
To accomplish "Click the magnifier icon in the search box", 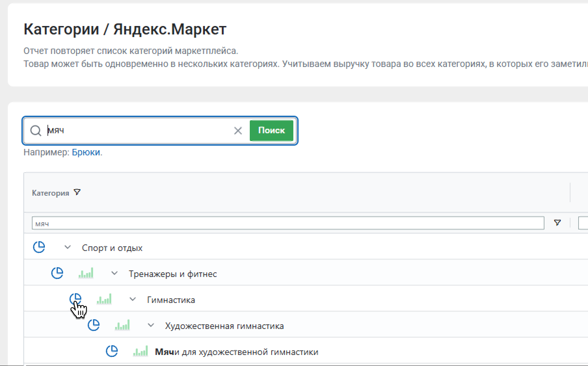I will [35, 131].
